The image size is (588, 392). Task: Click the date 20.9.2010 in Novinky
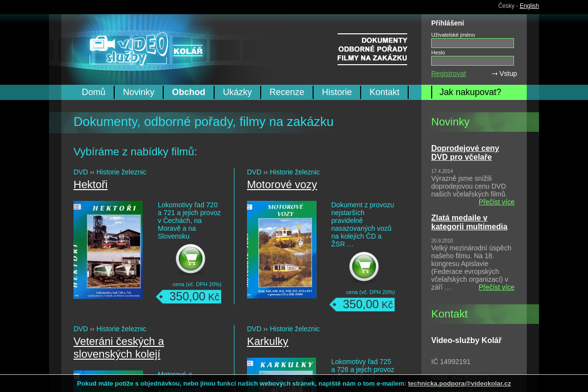(x=442, y=241)
